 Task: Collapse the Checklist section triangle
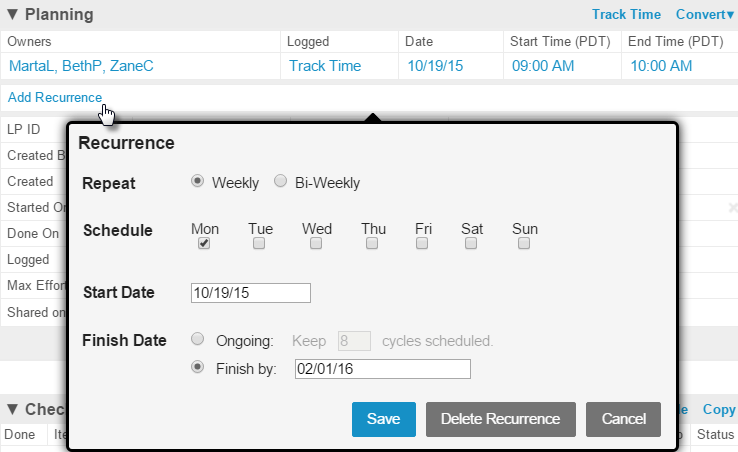click(x=13, y=409)
